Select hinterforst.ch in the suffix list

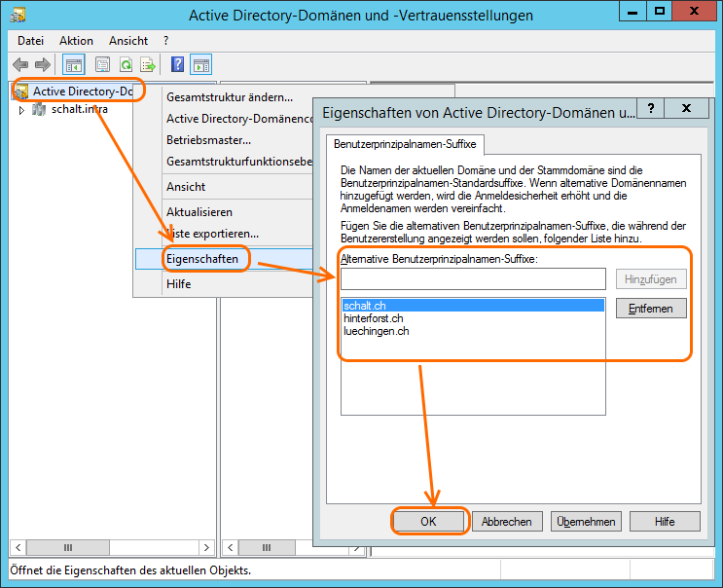coord(374,318)
